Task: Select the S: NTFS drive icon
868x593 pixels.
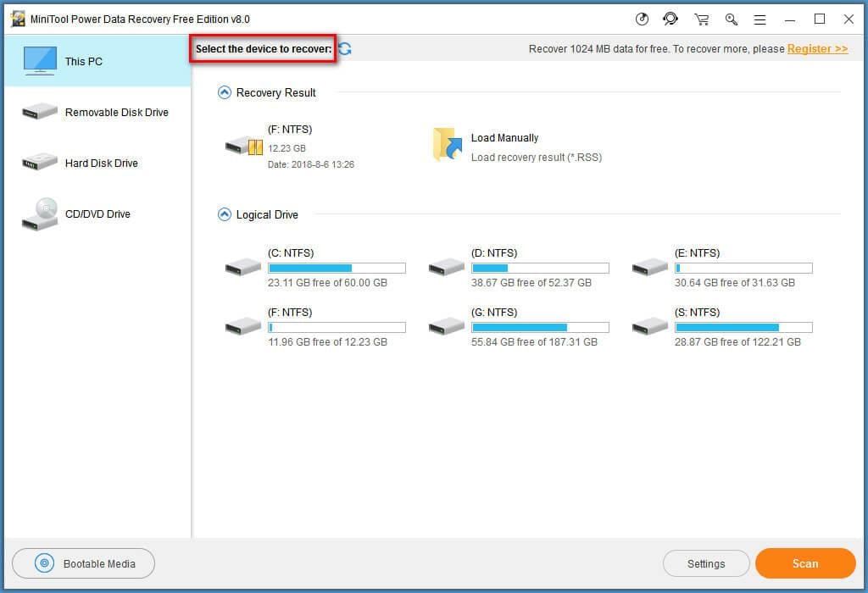Action: [x=650, y=326]
